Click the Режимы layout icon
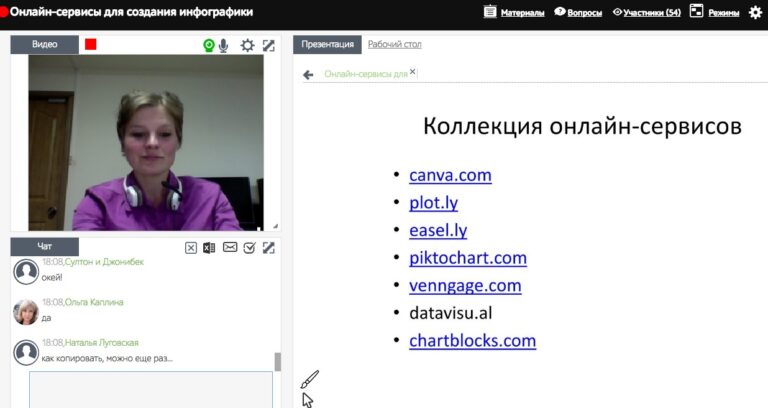 (696, 11)
